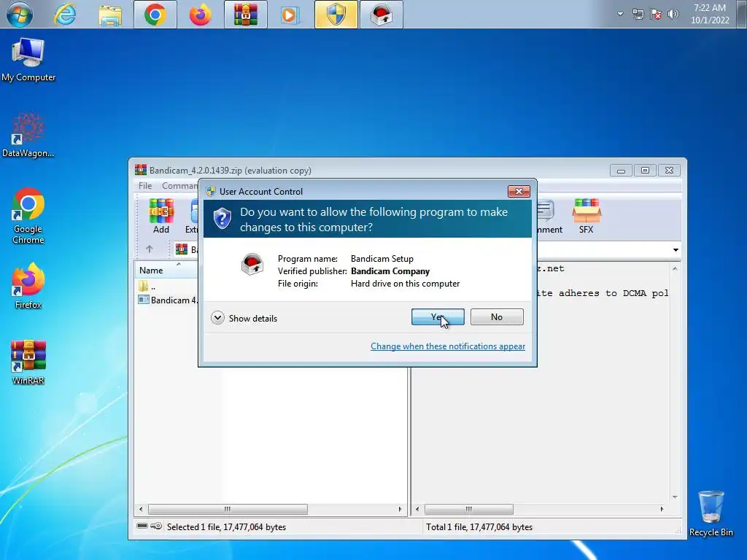This screenshot has width=747, height=560.
Task: Select the Bandicam 4 file row
Action: [x=168, y=300]
